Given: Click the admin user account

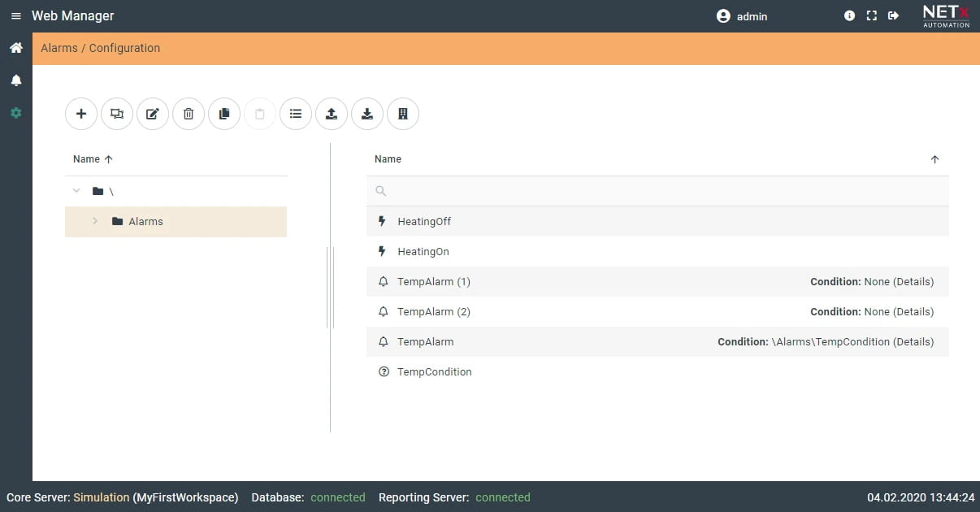Looking at the screenshot, I should tap(742, 16).
